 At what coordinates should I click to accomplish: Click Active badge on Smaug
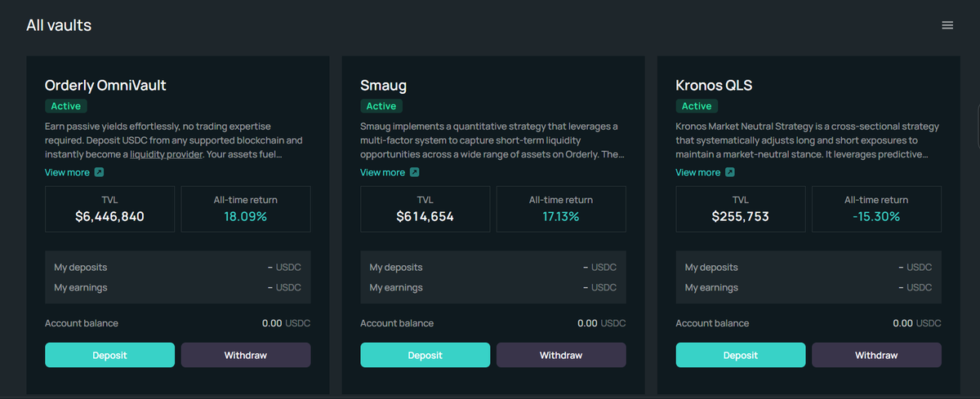click(381, 106)
